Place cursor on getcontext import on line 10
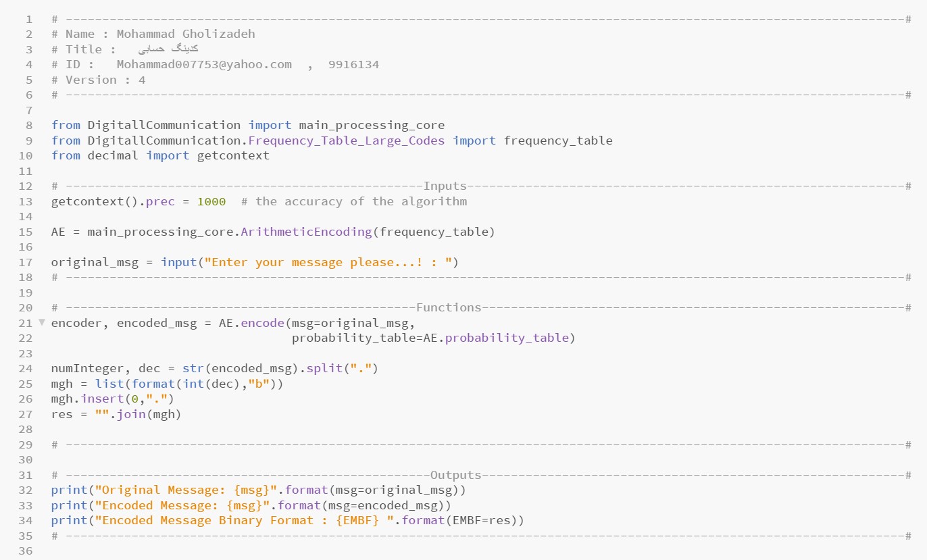Screen dimensions: 927x560 point(233,155)
